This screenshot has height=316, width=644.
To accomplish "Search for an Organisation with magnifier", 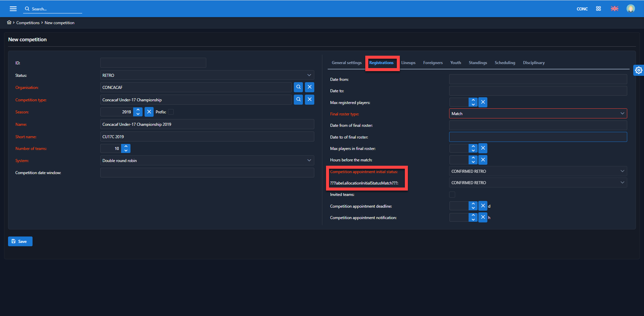I will 298,87.
